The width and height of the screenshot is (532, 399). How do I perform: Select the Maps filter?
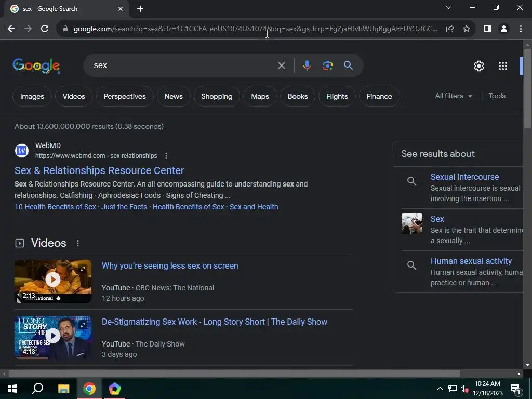coord(260,96)
